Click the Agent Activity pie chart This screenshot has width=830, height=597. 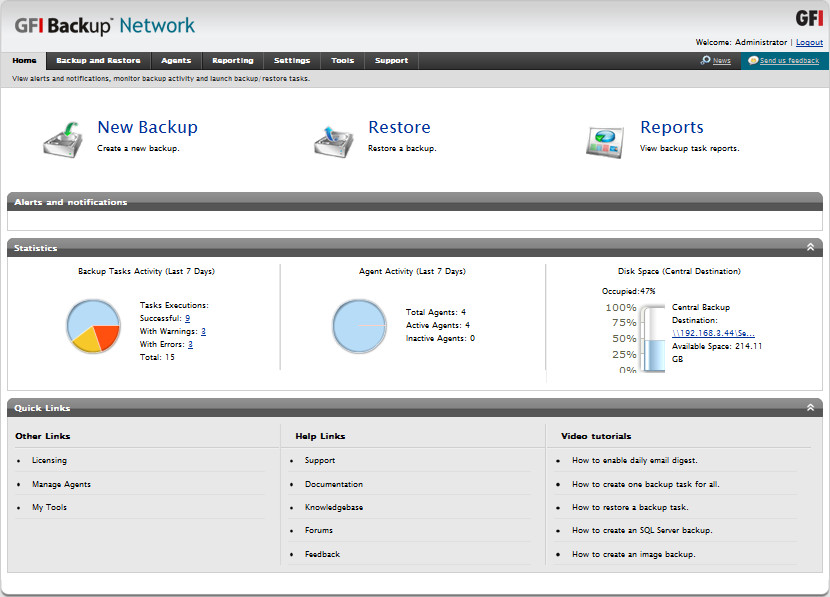[359, 327]
